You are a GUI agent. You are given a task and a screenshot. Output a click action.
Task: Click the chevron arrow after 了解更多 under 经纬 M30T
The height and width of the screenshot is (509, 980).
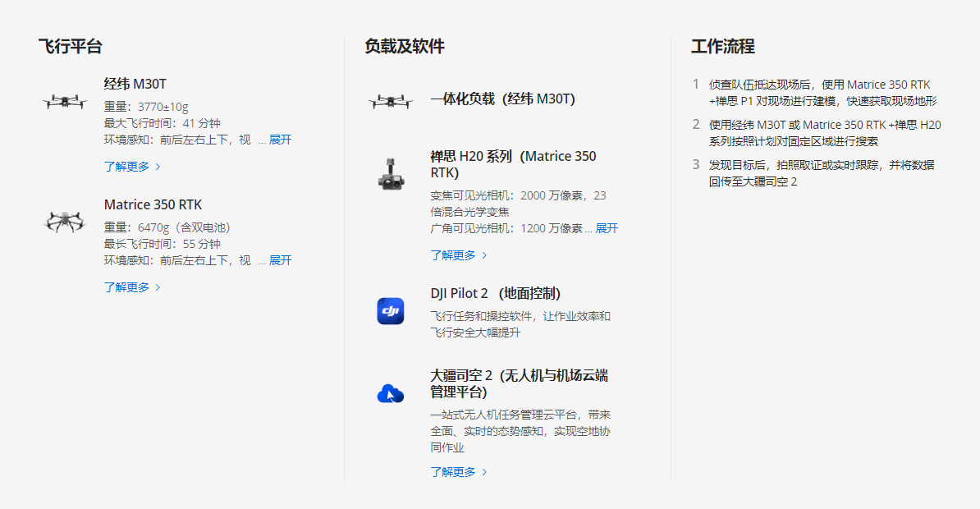[158, 167]
